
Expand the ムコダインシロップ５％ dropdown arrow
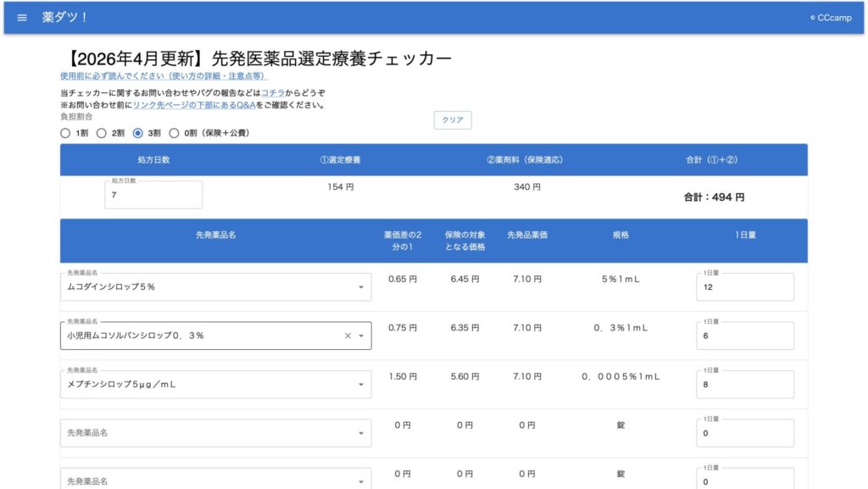(x=361, y=287)
